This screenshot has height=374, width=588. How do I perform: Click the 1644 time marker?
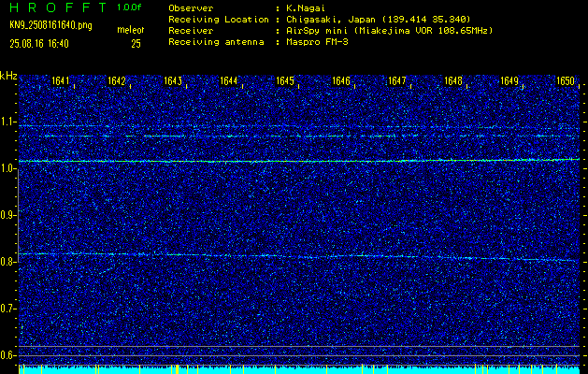tap(228, 81)
